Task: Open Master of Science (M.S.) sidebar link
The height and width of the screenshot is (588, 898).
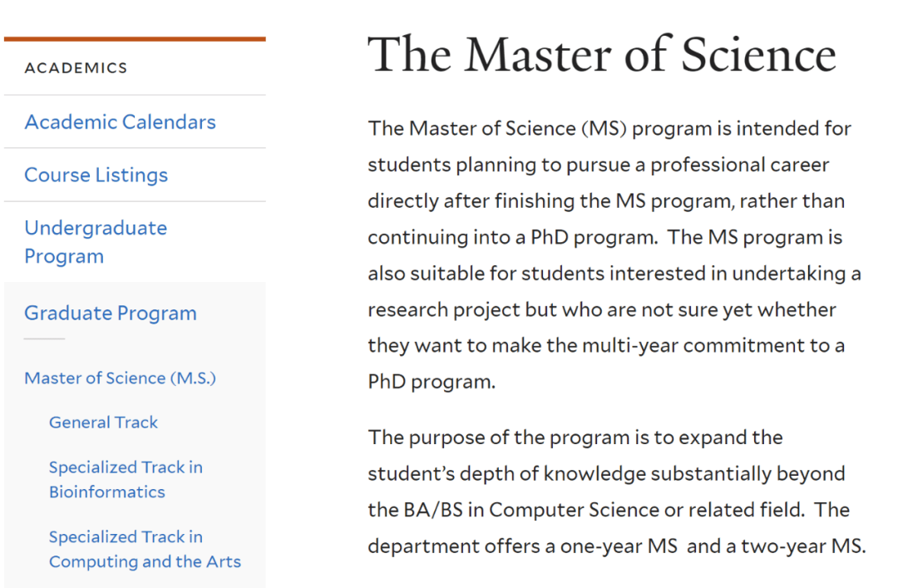Action: pyautogui.click(x=120, y=378)
